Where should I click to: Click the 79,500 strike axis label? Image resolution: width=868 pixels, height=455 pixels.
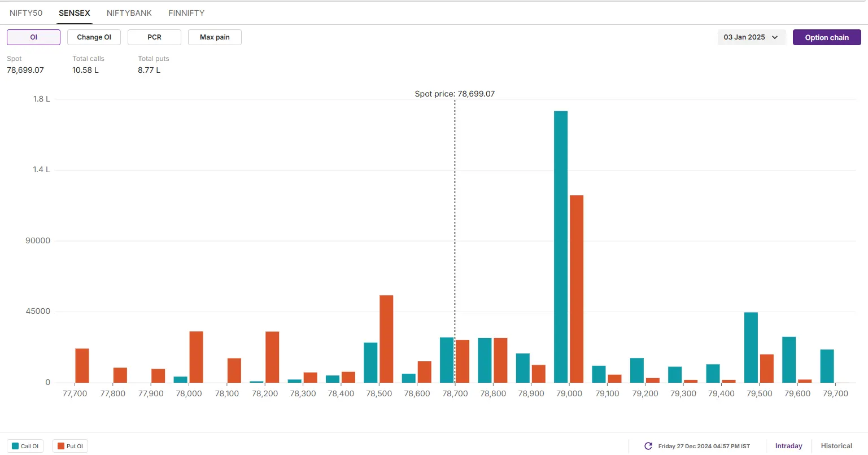759,393
